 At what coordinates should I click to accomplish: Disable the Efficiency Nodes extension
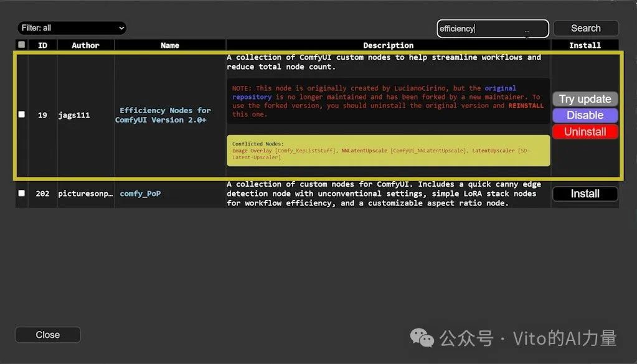coord(585,115)
